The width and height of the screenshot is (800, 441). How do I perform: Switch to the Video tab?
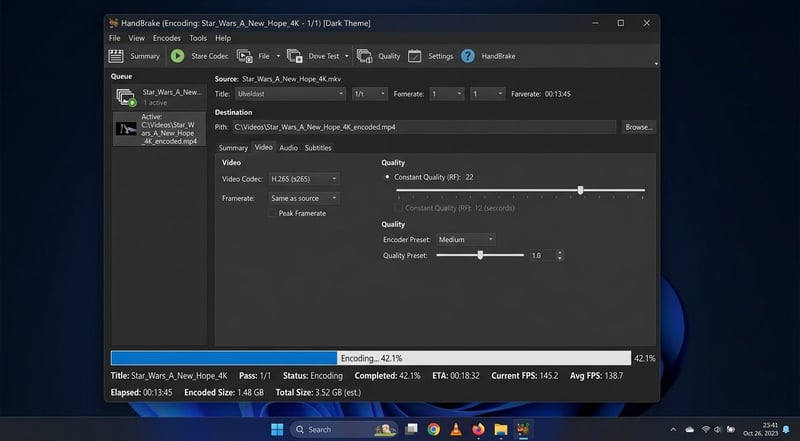click(x=264, y=147)
